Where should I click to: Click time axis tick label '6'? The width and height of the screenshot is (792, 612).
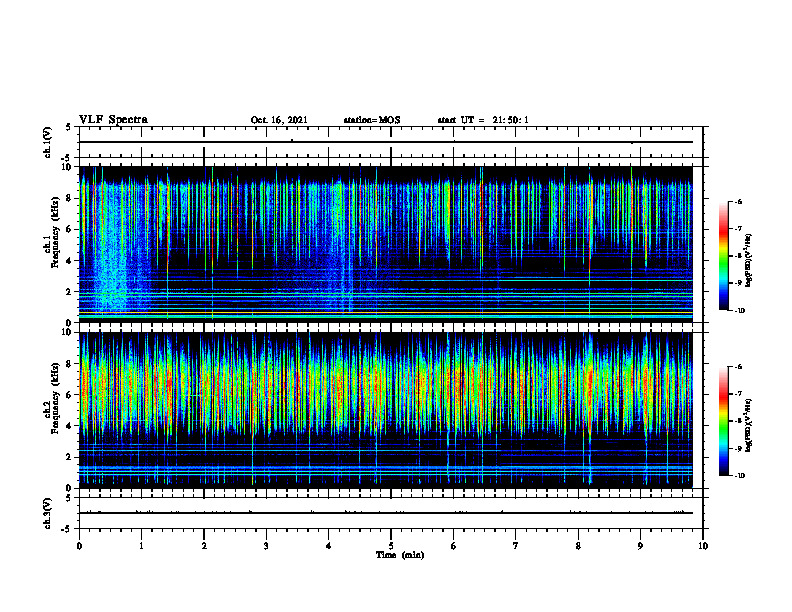454,546
